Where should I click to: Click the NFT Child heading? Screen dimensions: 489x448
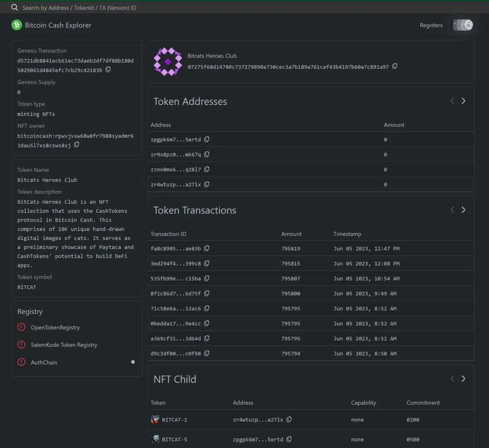[x=175, y=379]
